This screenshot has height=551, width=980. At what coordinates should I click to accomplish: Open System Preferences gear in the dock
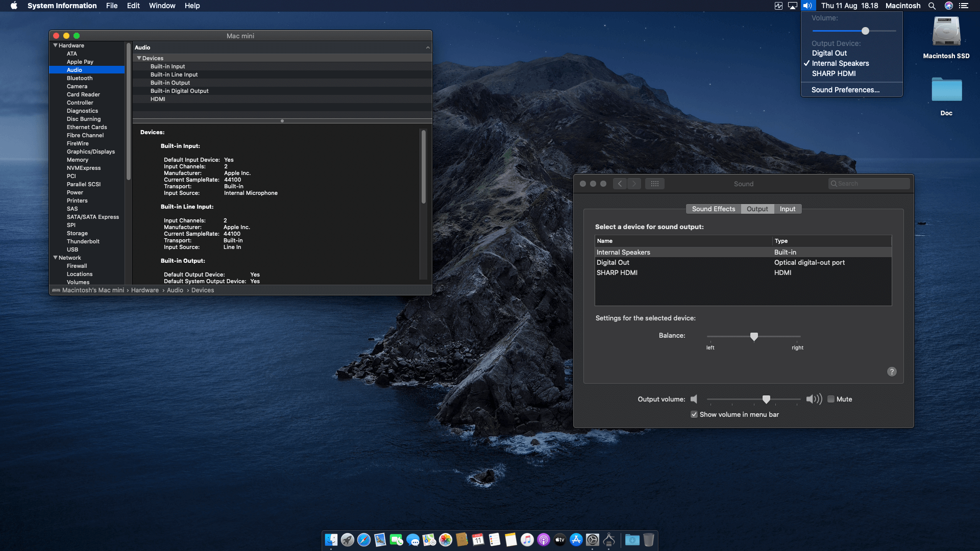click(593, 540)
